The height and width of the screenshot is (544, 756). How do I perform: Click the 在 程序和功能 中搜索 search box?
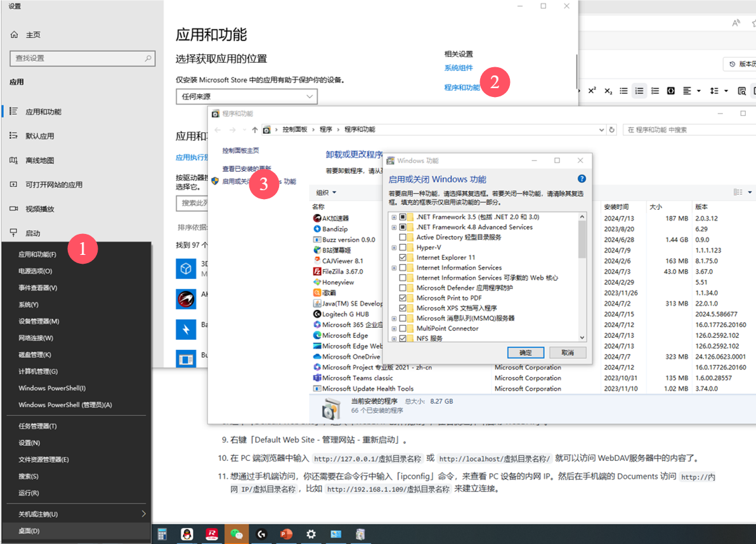coord(689,129)
